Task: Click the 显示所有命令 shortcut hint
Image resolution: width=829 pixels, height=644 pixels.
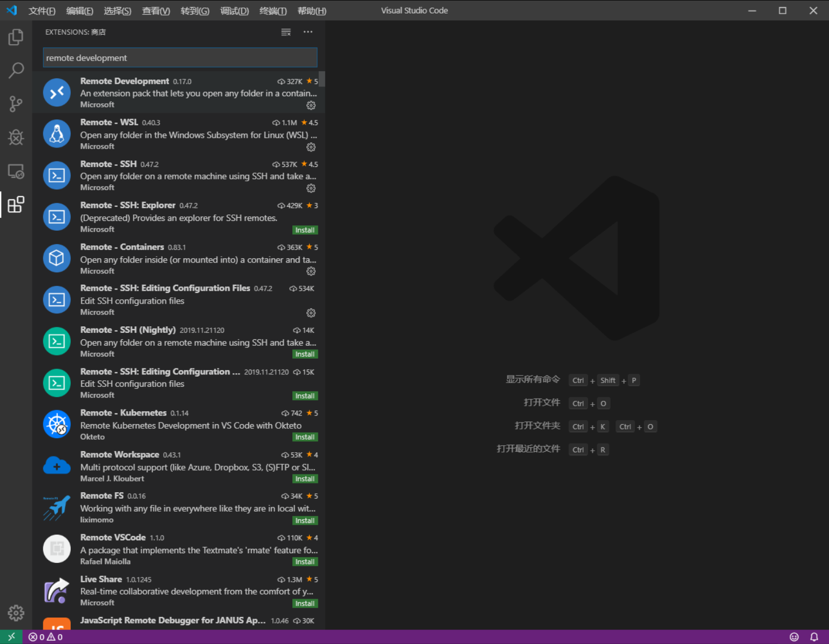Action: pos(533,379)
